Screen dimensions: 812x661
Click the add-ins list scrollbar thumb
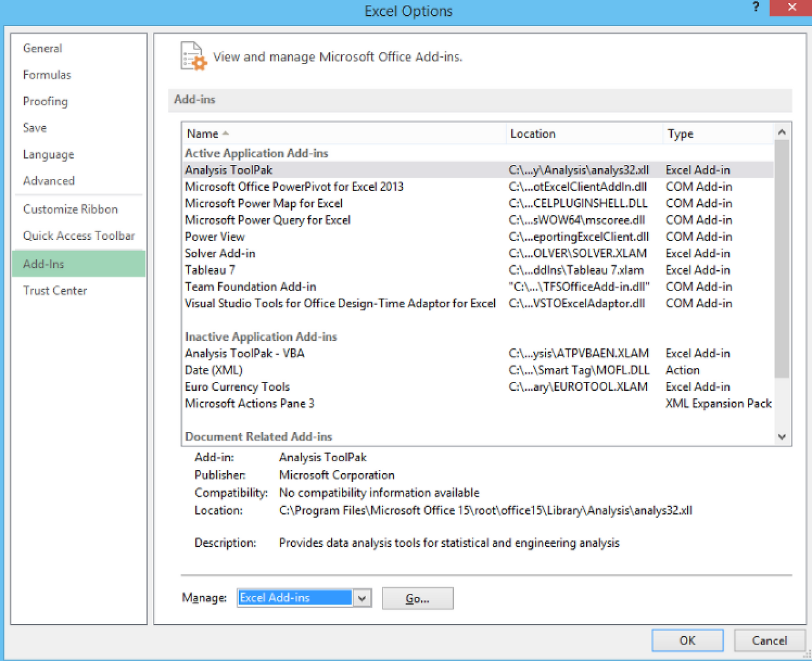pyautogui.click(x=782, y=259)
